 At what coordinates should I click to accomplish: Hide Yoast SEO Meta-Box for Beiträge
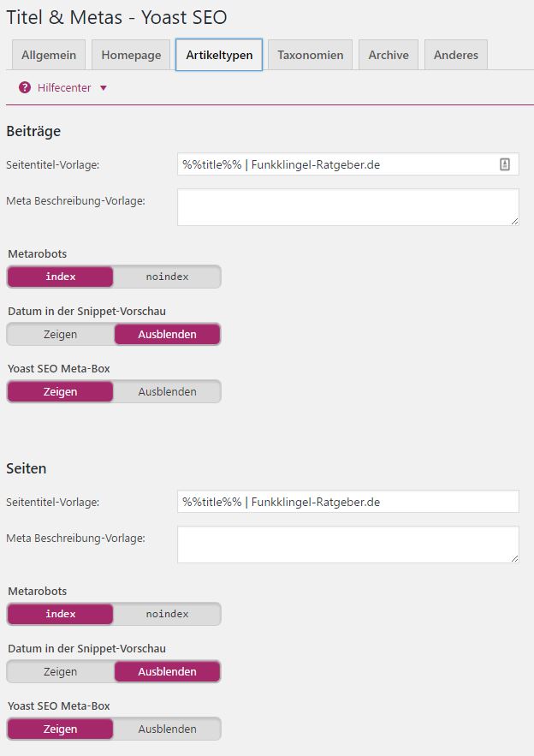point(167,391)
